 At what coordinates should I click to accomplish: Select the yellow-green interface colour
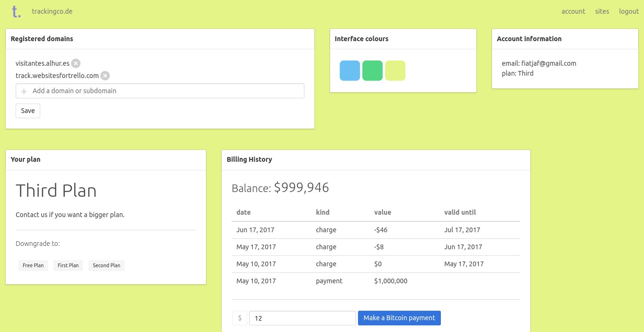[x=395, y=70]
